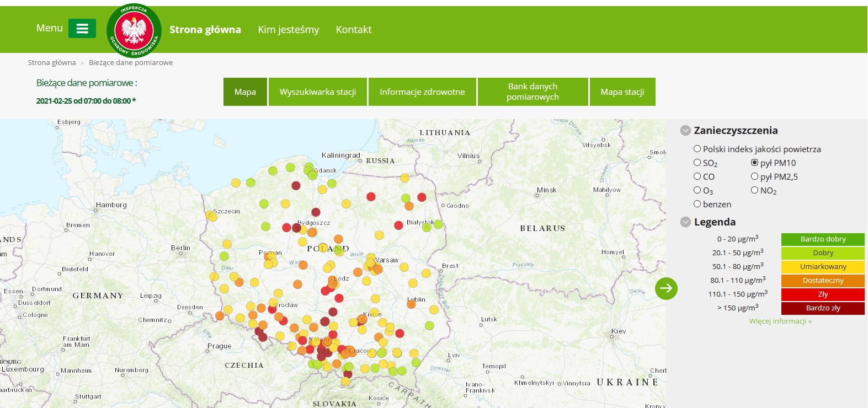Click the 110.1 - 150 µg/m³ legend range

tap(738, 294)
